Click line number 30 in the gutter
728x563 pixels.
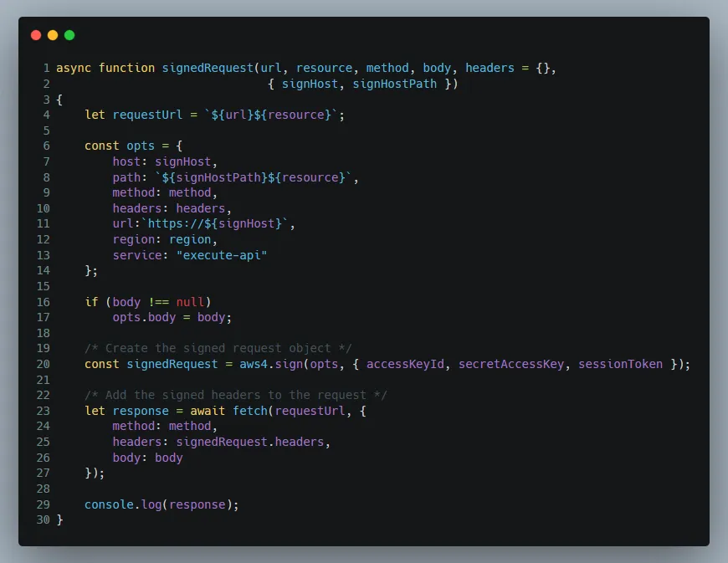pos(43,519)
